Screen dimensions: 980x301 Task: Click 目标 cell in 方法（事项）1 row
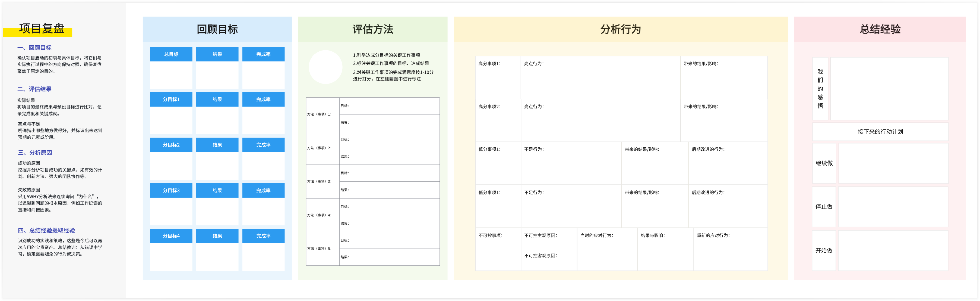(390, 106)
